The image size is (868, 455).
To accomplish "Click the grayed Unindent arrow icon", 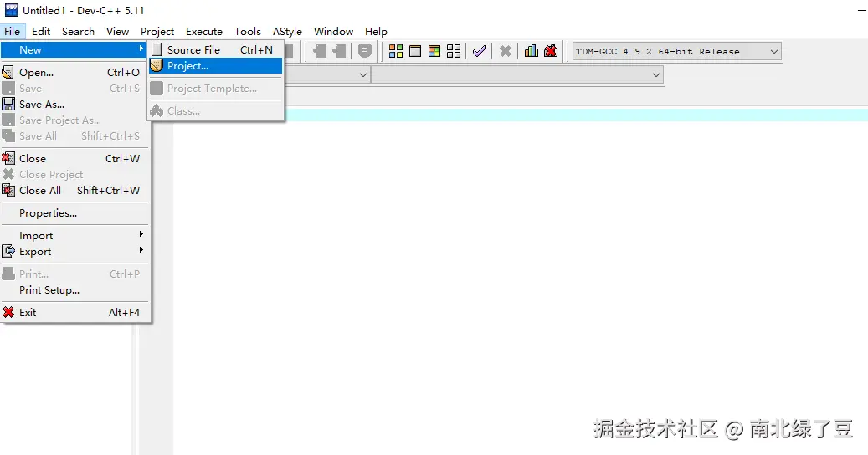I will pos(320,51).
